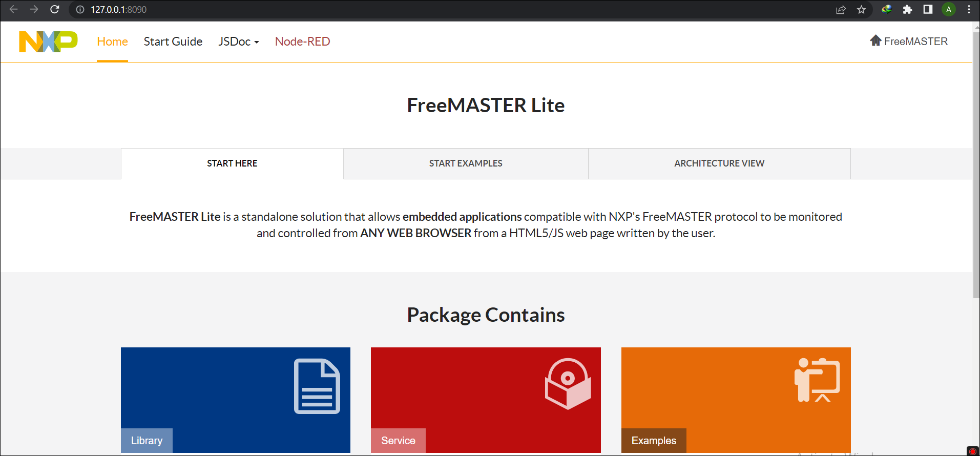
Task: Open the Home navigation link
Action: click(x=112, y=42)
